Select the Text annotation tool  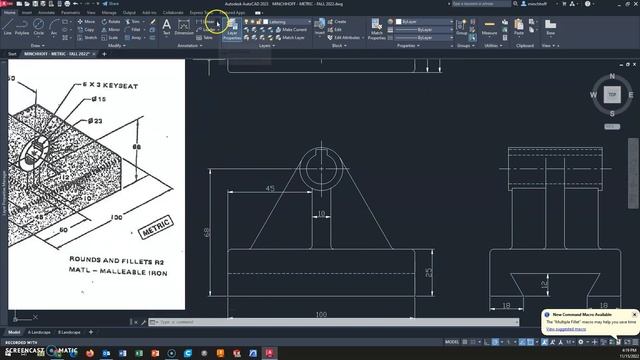(167, 27)
